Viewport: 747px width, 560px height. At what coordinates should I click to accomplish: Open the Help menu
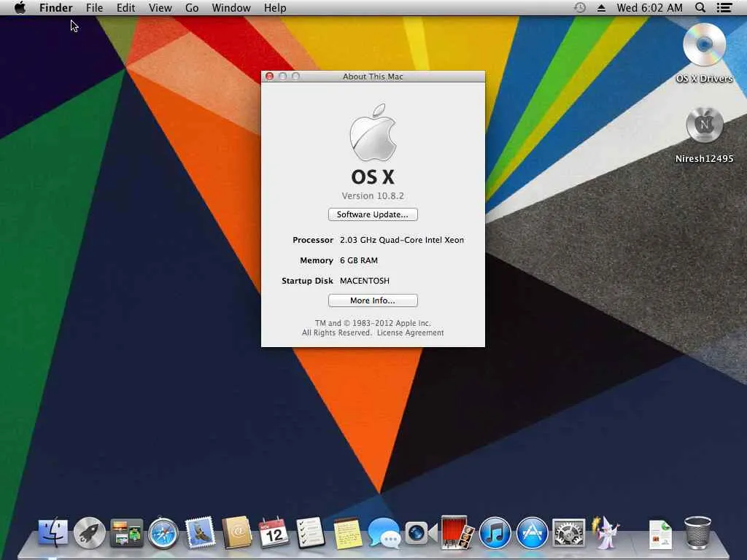tap(275, 8)
